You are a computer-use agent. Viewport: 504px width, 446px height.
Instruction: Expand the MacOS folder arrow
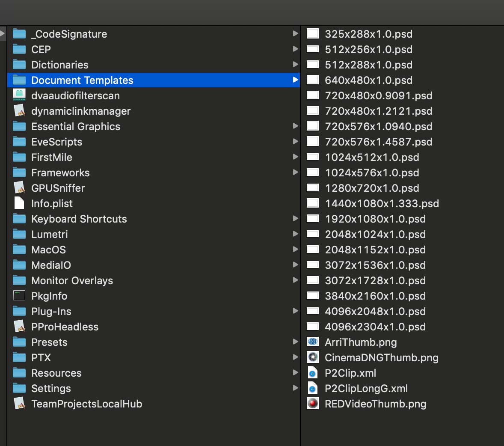[295, 249]
